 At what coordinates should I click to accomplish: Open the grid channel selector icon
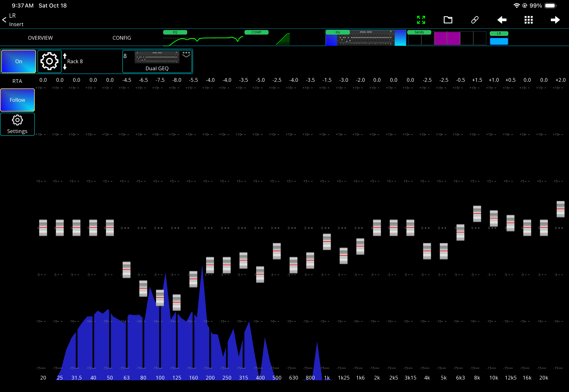point(529,20)
